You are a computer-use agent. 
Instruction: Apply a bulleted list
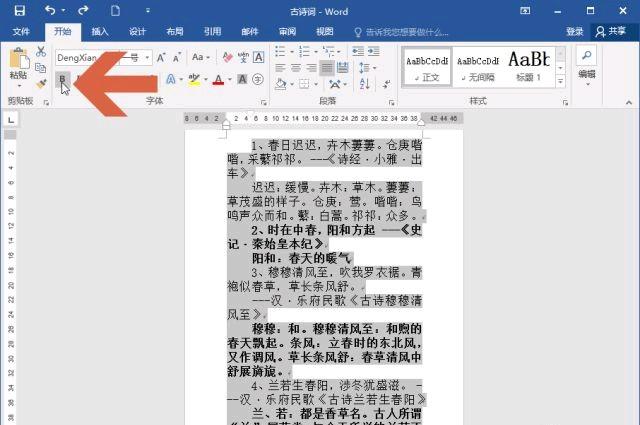(280, 51)
